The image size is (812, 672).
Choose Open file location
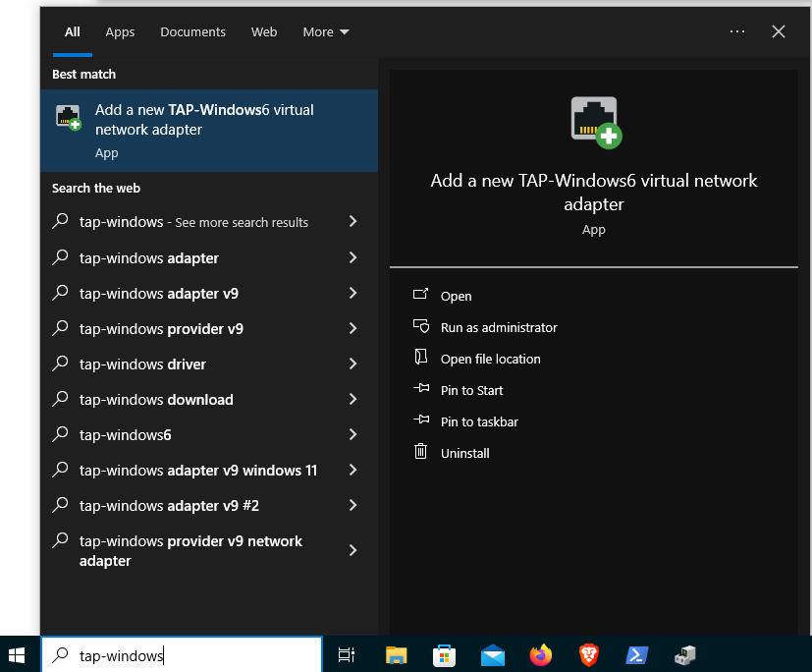490,359
